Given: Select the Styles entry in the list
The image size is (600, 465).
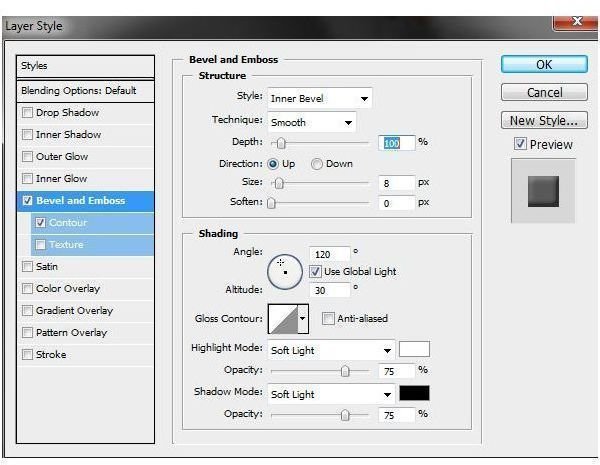Looking at the screenshot, I should [85, 66].
